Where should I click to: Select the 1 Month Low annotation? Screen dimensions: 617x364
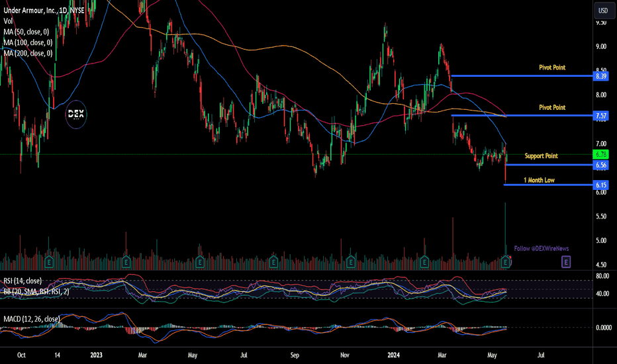click(539, 180)
